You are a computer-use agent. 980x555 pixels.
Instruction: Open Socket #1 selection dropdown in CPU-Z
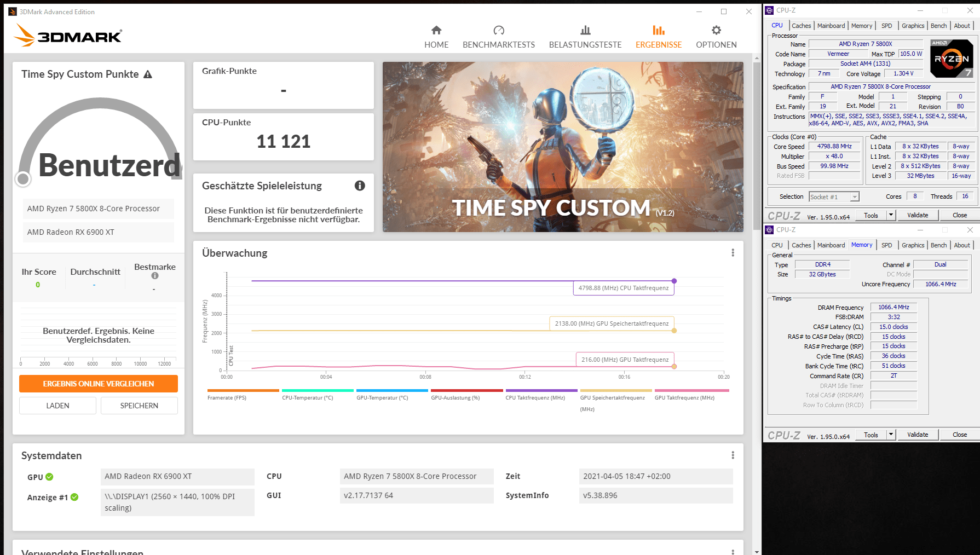click(834, 197)
